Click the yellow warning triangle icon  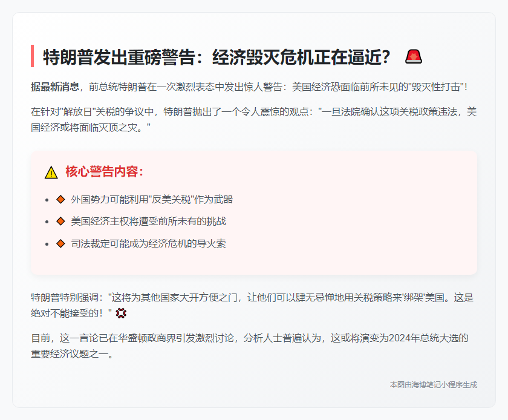51,172
